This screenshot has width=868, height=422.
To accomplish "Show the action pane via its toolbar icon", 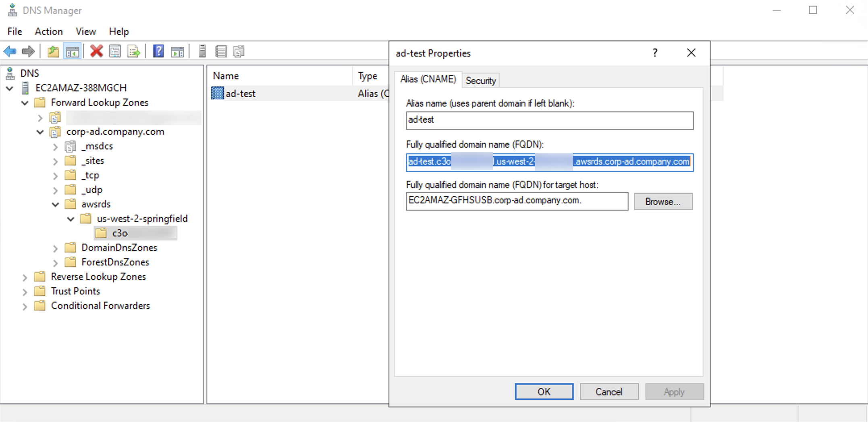I will [x=177, y=51].
